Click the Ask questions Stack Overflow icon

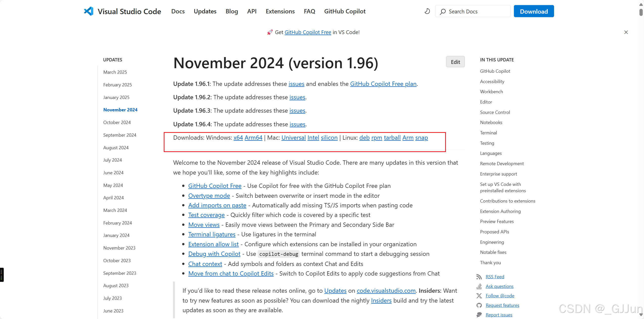click(x=479, y=286)
